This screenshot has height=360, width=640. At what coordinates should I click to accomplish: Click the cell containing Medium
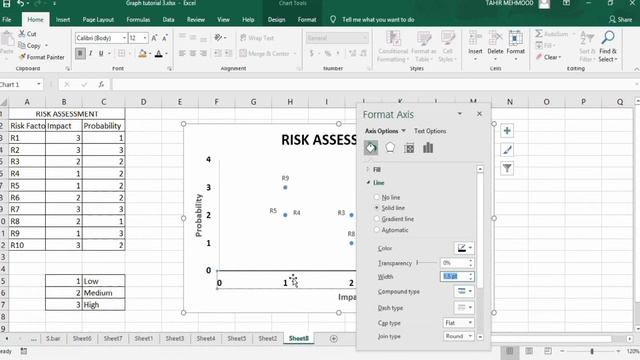(103, 293)
